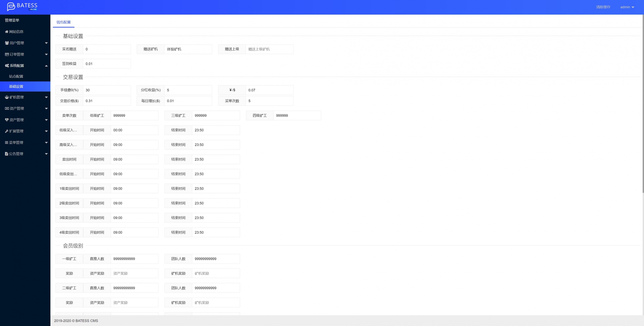Click the list icon beside 菜单管理
Screen dimensions: 644x326
tap(7, 143)
